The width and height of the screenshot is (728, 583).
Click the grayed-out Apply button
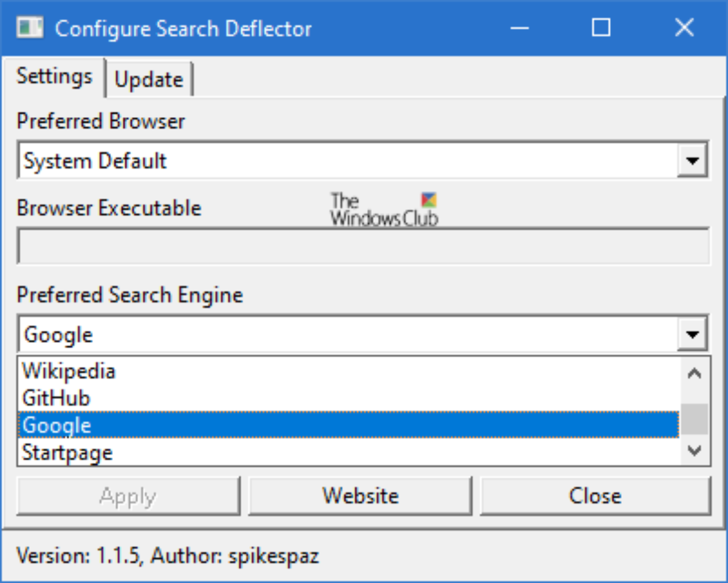point(128,496)
